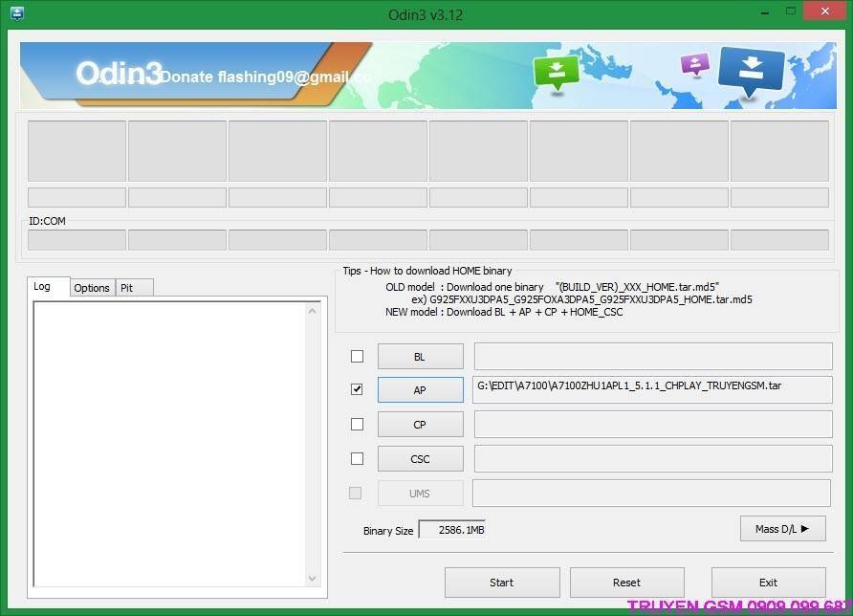853x616 pixels.
Task: Open the Mass D/L arrow menu
Action: pyautogui.click(x=783, y=528)
